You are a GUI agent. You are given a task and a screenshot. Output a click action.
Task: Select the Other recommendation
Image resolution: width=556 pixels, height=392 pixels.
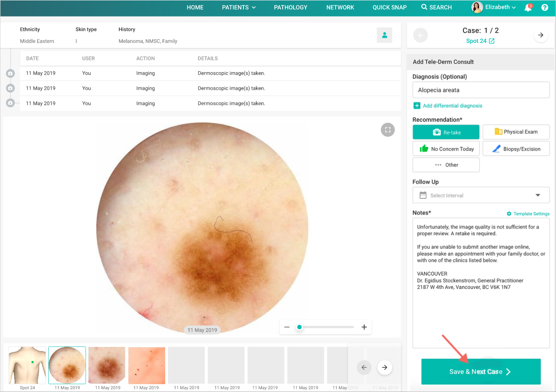tap(446, 165)
